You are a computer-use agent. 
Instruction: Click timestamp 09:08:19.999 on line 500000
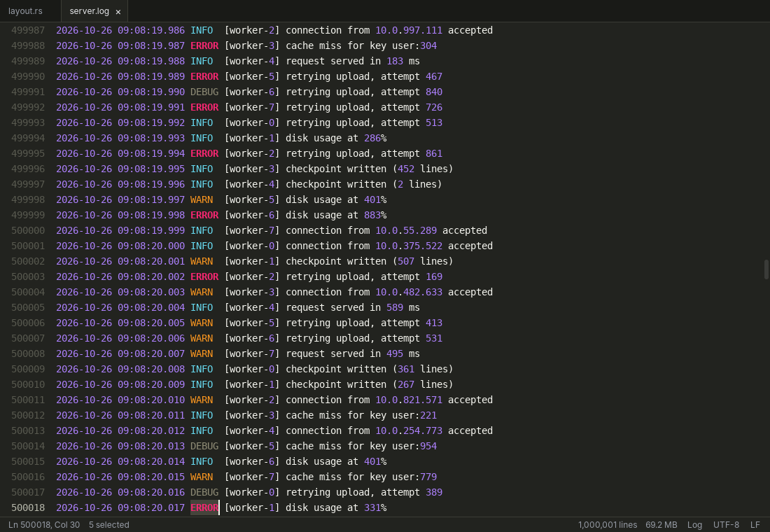click(151, 230)
